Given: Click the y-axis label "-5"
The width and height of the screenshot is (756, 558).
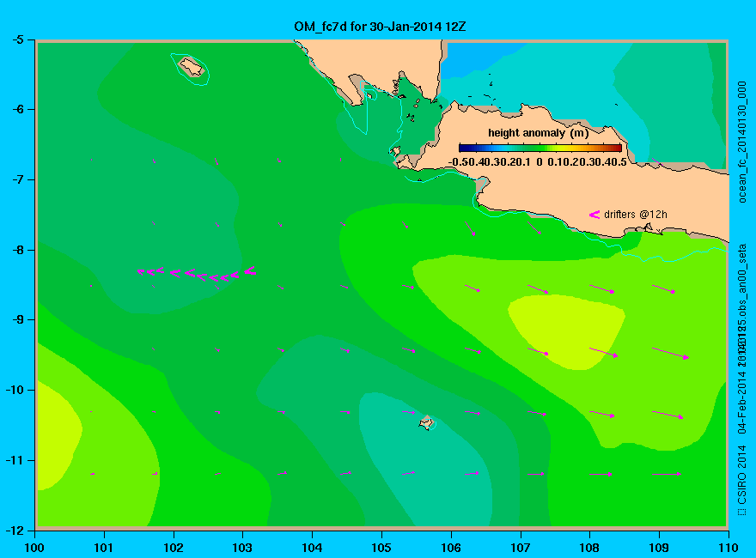Looking at the screenshot, I should pos(17,39).
